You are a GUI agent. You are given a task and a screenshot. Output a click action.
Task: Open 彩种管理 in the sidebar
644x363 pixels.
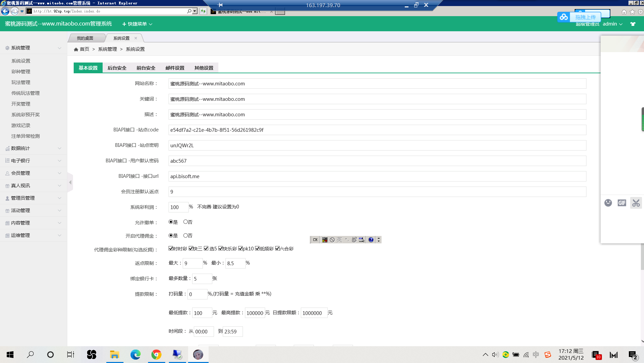[x=21, y=72]
